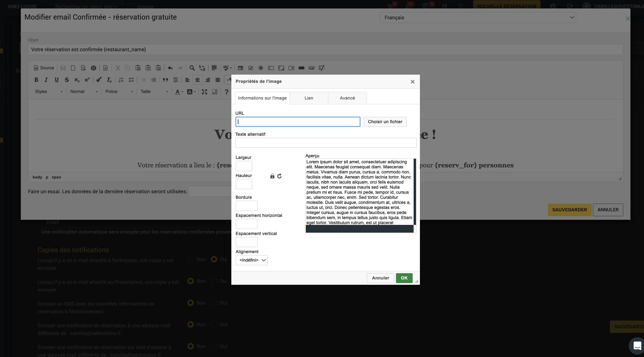Viewport: 644px width, 357px height.
Task: Apply Underline formatting icon
Action: [x=57, y=80]
